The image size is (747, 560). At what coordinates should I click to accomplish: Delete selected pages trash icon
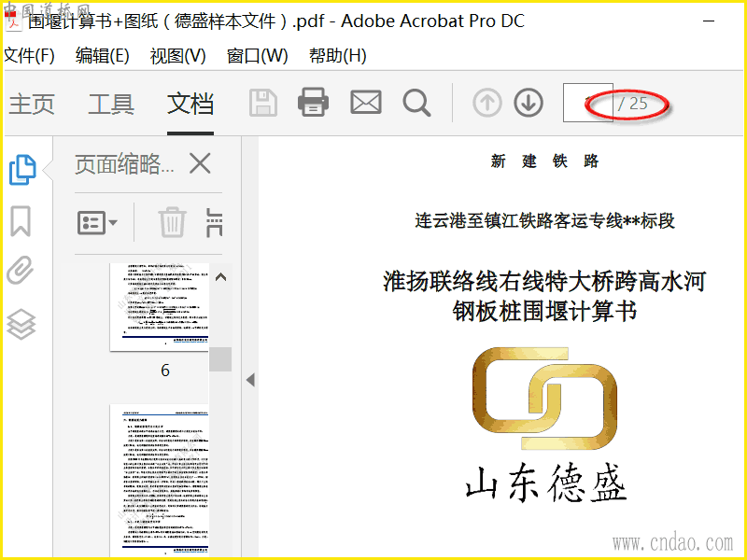[x=172, y=222]
